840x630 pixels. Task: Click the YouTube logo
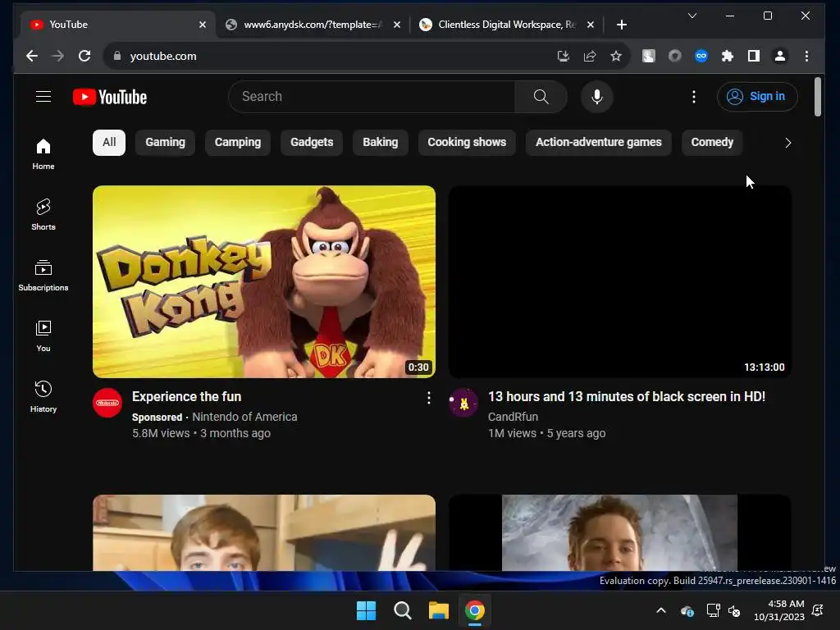coord(110,97)
